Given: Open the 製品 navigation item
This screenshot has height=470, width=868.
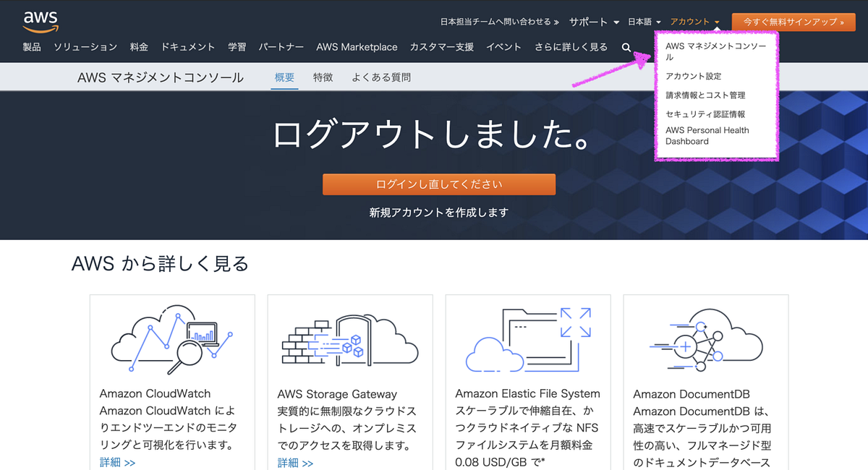Looking at the screenshot, I should (x=32, y=47).
